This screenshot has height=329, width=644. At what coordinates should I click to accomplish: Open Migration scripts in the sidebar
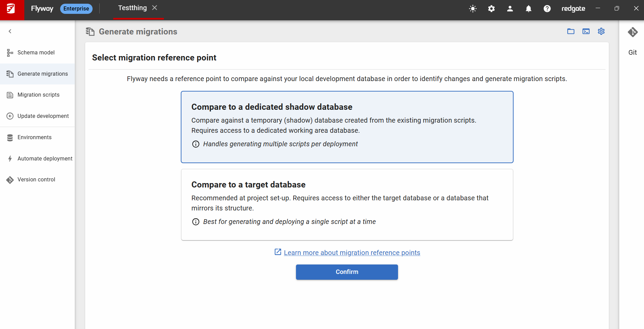[38, 95]
